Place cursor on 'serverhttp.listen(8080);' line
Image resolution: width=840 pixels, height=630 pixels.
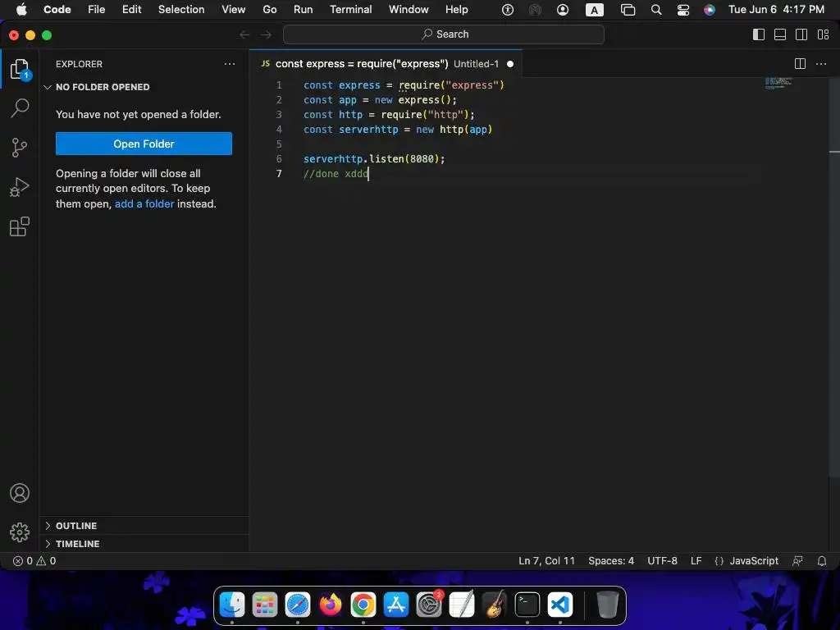(x=374, y=158)
